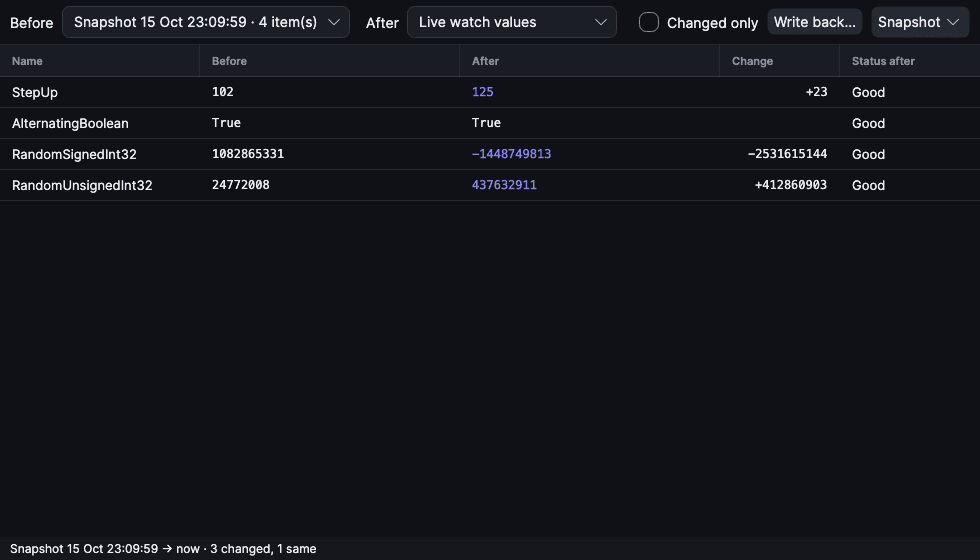This screenshot has height=560, width=980.
Task: Click AlternatingBoolean's after value True
Action: [x=486, y=123]
